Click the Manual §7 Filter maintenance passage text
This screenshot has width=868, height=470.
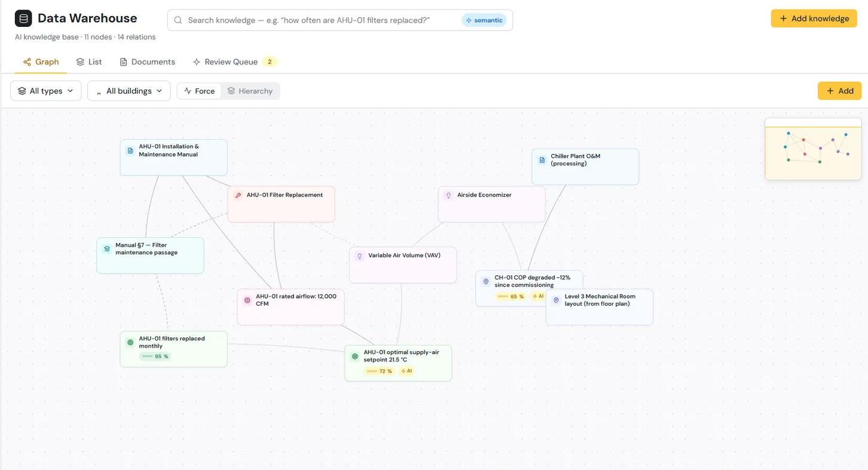pos(146,249)
